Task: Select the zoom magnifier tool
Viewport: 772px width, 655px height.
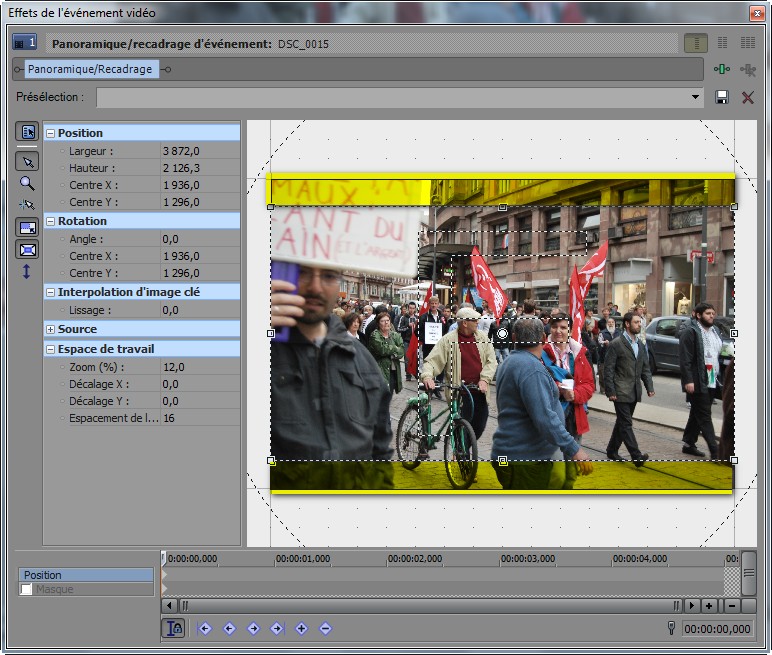Action: coord(27,183)
